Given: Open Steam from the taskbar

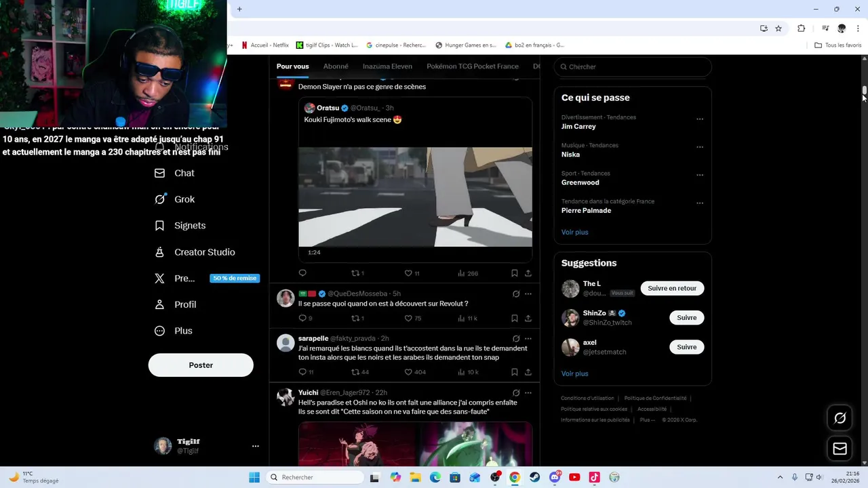Looking at the screenshot, I should [x=534, y=477].
